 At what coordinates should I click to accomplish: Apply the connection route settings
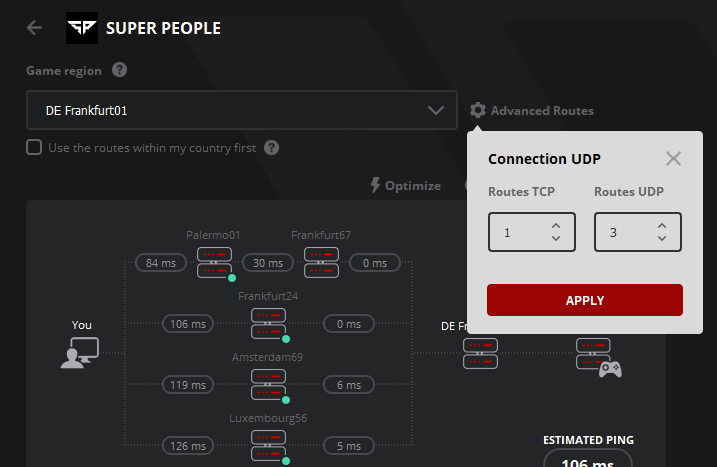coord(584,300)
